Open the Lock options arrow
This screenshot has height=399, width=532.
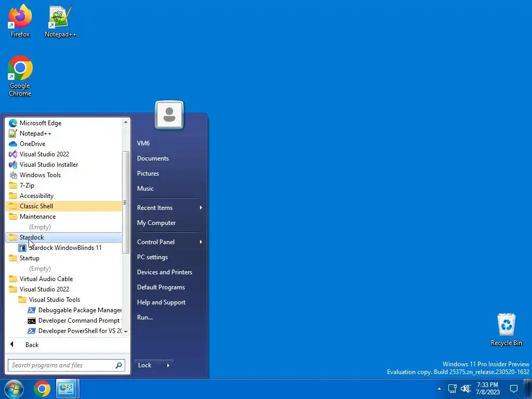[168, 365]
